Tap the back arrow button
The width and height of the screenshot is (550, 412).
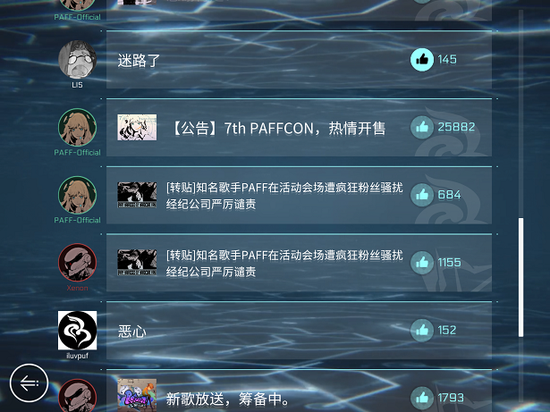coord(29,383)
